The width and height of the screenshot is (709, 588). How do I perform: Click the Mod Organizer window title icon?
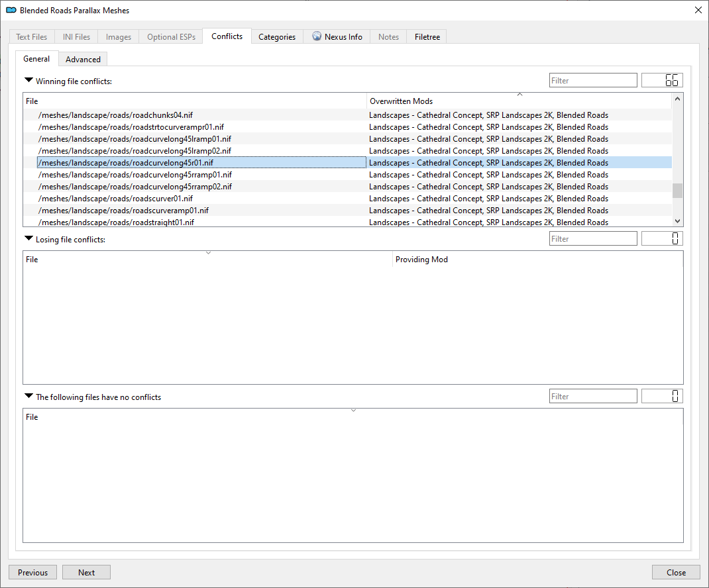(x=11, y=10)
